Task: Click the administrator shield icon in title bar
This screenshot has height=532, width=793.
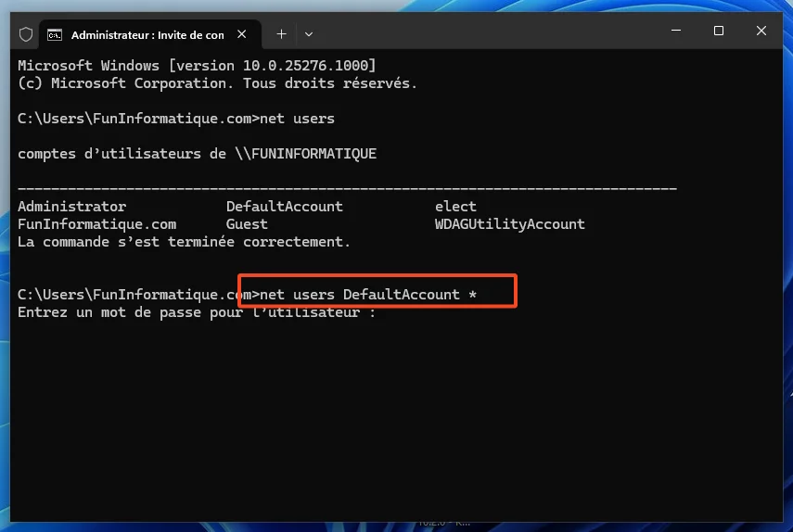Action: [26, 34]
